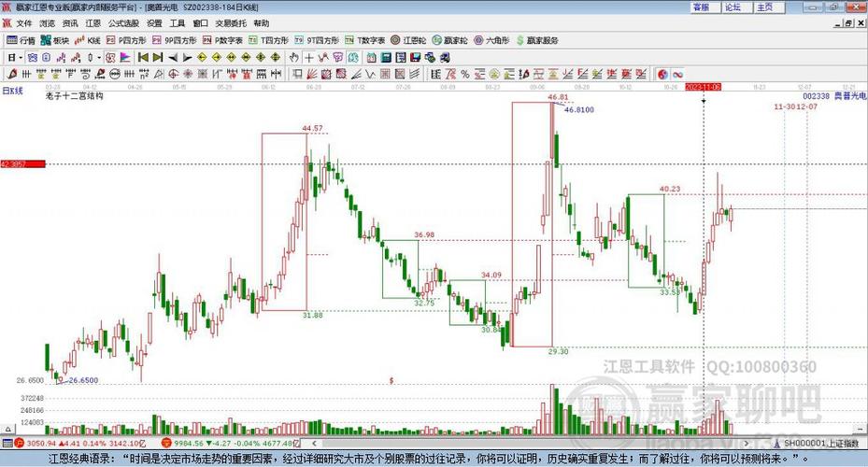Viewport: 868px width, 467px height.
Task: Open the 文件 menu
Action: click(x=23, y=23)
